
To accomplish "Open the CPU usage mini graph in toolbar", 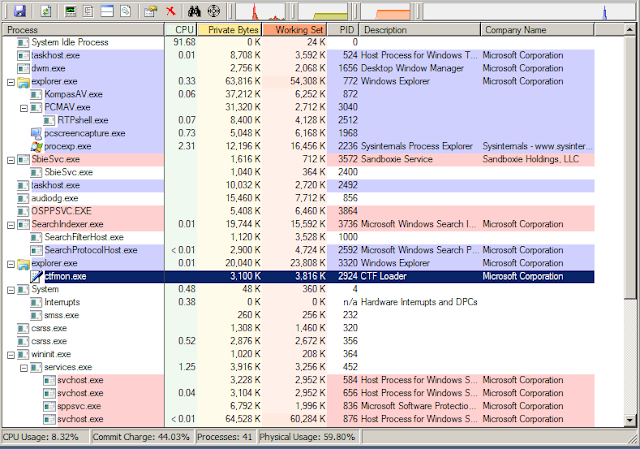I will click(x=261, y=11).
